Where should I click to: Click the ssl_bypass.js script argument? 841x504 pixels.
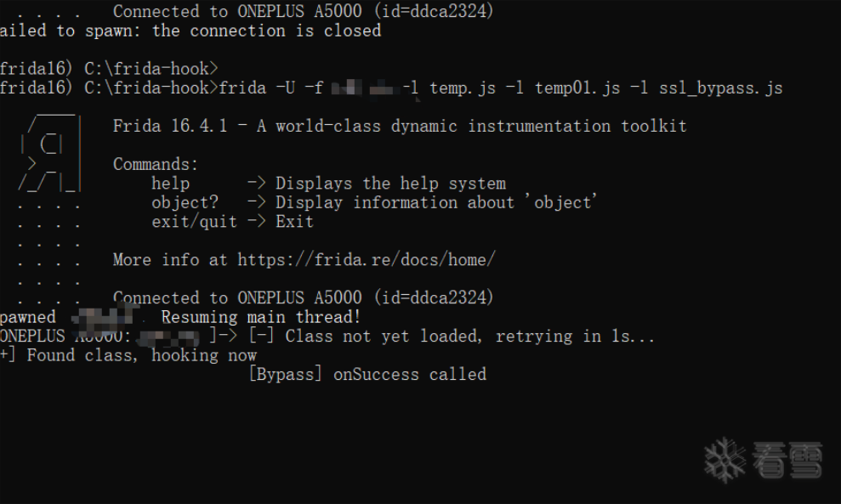coord(720,88)
